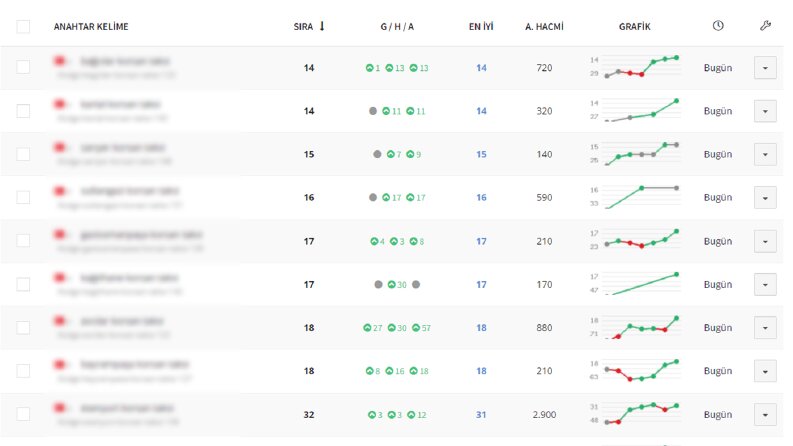Image resolution: width=793 pixels, height=446 pixels.
Task: Check the box in the 170 volume row
Action: [x=23, y=284]
